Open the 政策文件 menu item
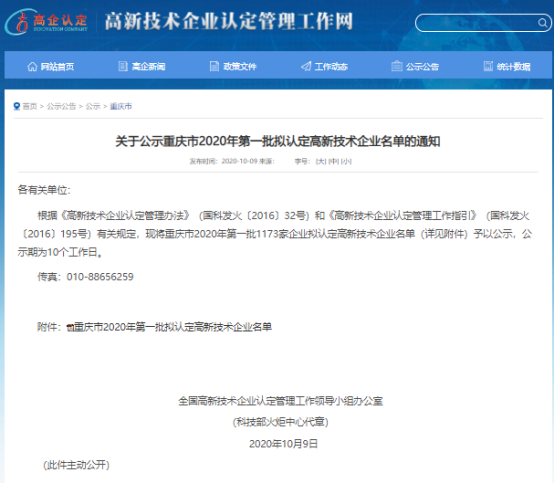The width and height of the screenshot is (554, 483). pos(240,66)
